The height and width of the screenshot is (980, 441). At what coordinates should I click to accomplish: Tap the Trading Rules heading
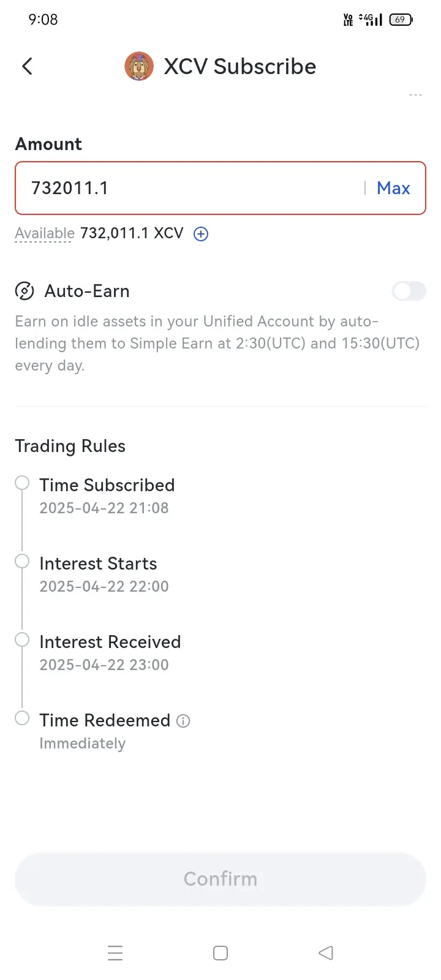70,446
